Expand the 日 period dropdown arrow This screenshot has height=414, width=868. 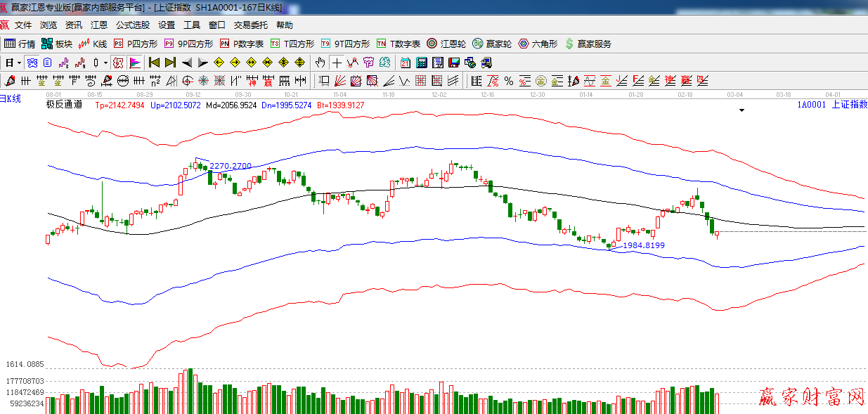coord(19,63)
